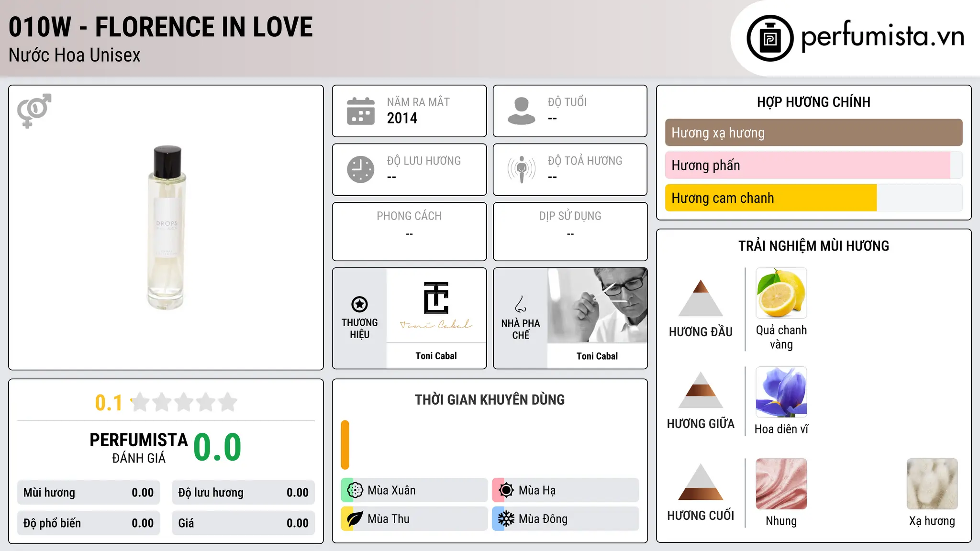Select the person icon beside ĐỘ TUỔI
This screenshot has width=980, height=551.
[522, 111]
